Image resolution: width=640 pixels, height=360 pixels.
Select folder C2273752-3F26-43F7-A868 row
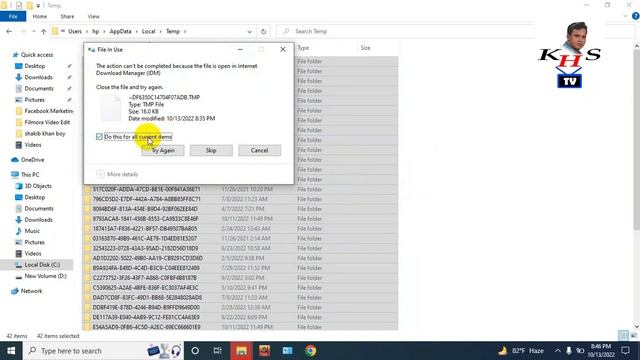[240, 278]
